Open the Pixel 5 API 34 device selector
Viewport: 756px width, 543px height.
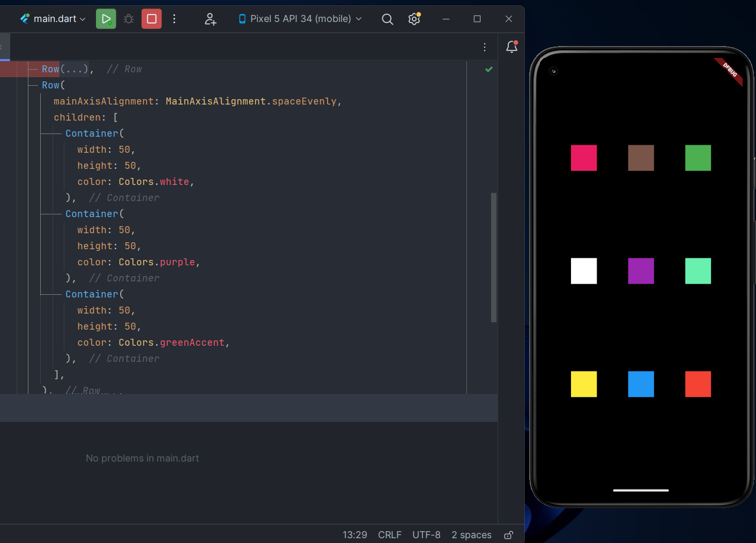pyautogui.click(x=300, y=19)
